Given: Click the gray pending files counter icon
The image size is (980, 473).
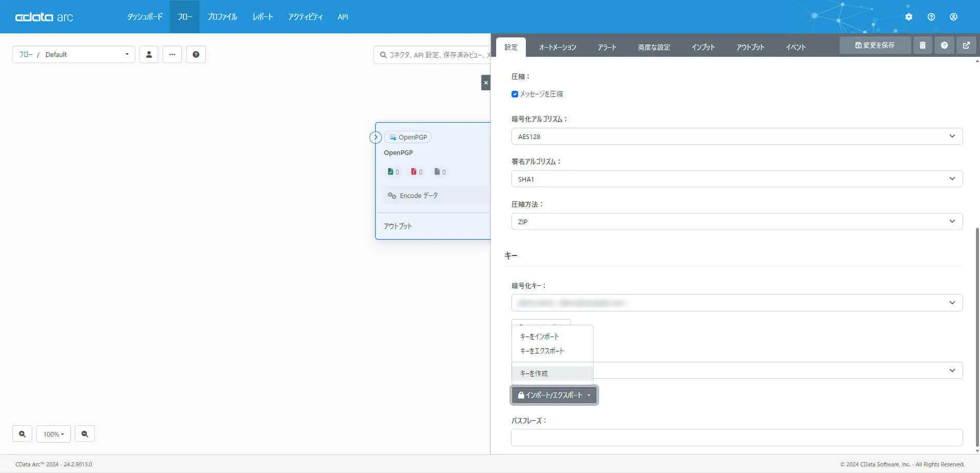Looking at the screenshot, I should point(437,172).
